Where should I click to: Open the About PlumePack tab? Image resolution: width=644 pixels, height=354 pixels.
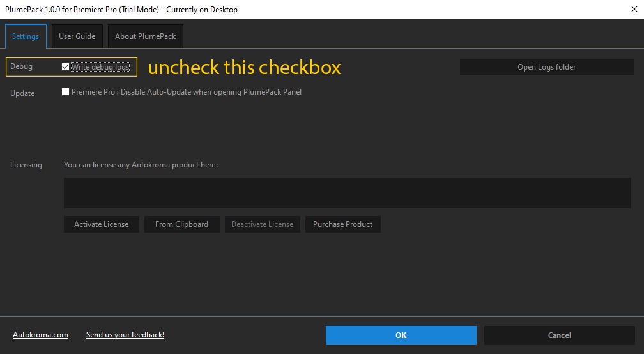(x=146, y=36)
